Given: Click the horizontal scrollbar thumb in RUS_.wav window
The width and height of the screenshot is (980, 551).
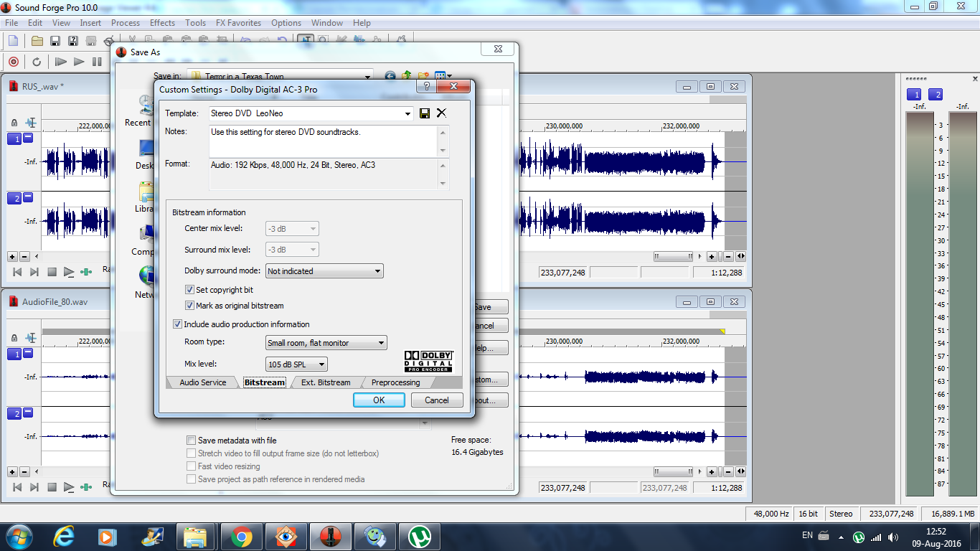Looking at the screenshot, I should (673, 256).
